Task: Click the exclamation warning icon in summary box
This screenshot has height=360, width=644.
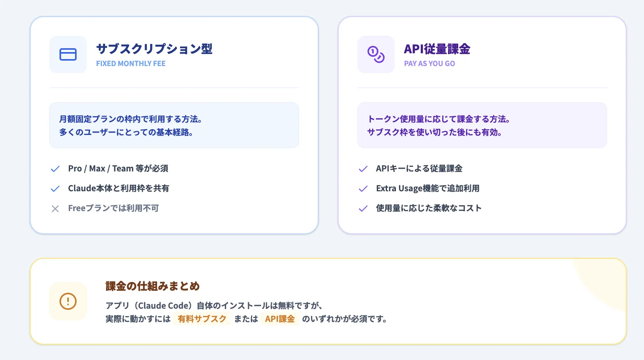Action: pyautogui.click(x=68, y=301)
